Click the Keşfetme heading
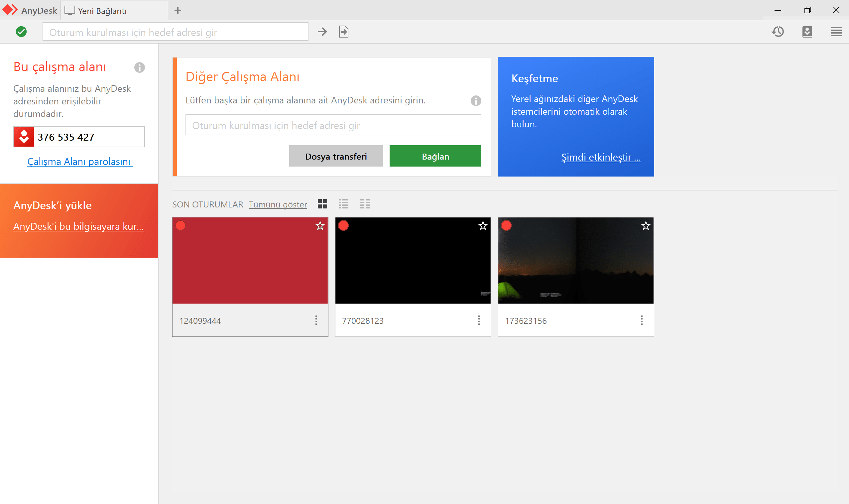Image resolution: width=849 pixels, height=504 pixels. 535,78
